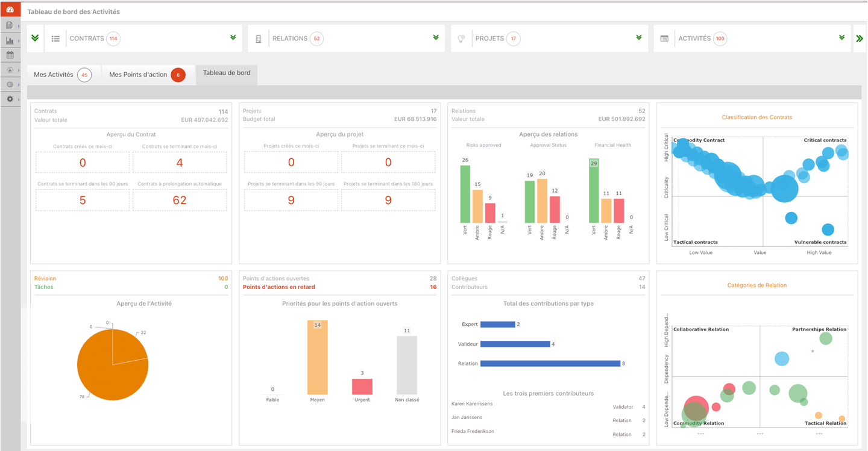This screenshot has height=451, width=868.
Task: Click the green Risks approved bar showing 26
Action: click(465, 194)
